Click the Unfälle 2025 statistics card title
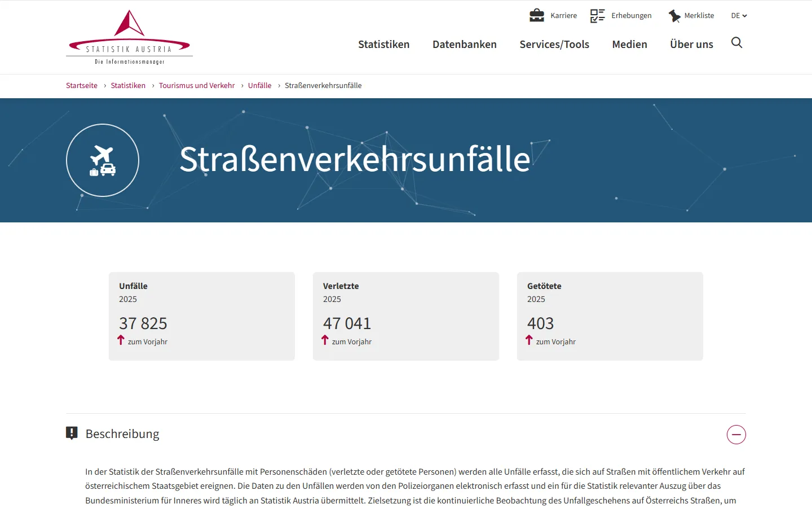Image resolution: width=812 pixels, height=508 pixels. click(133, 286)
